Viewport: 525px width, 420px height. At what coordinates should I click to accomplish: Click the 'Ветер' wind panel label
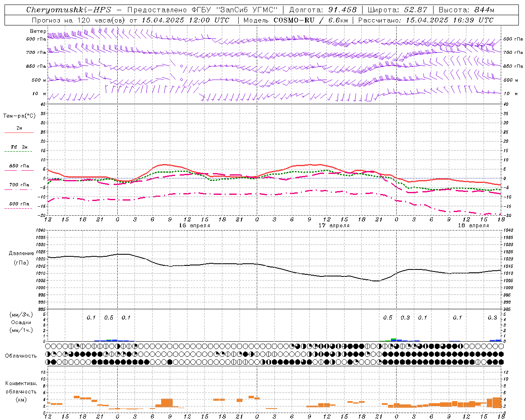[x=38, y=31]
